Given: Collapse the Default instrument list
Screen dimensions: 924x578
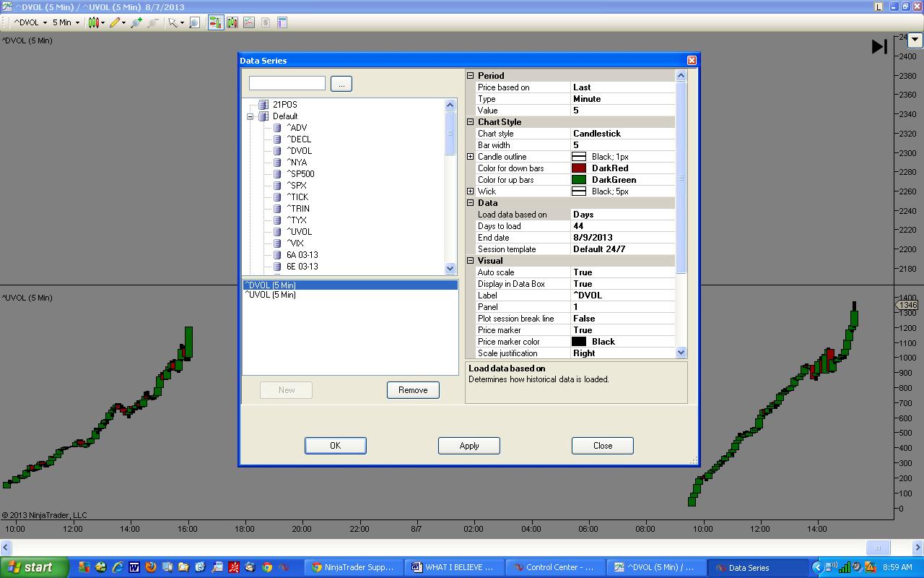Looking at the screenshot, I should [250, 116].
